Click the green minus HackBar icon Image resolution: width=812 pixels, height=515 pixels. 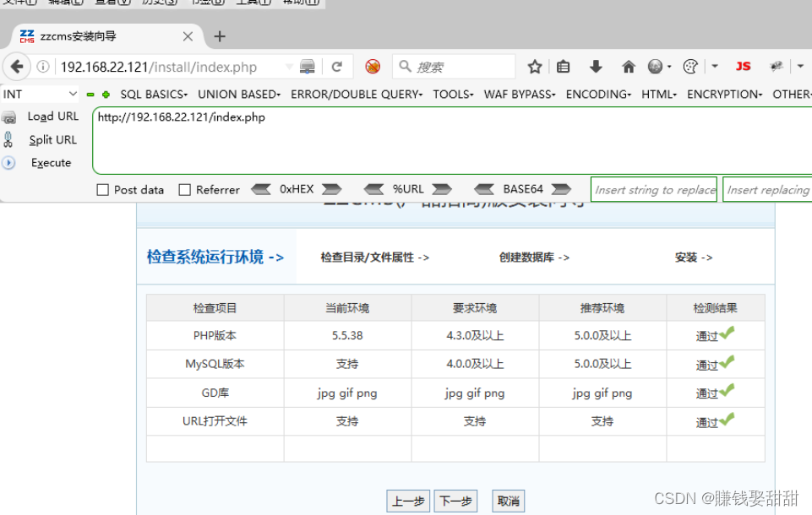click(90, 95)
